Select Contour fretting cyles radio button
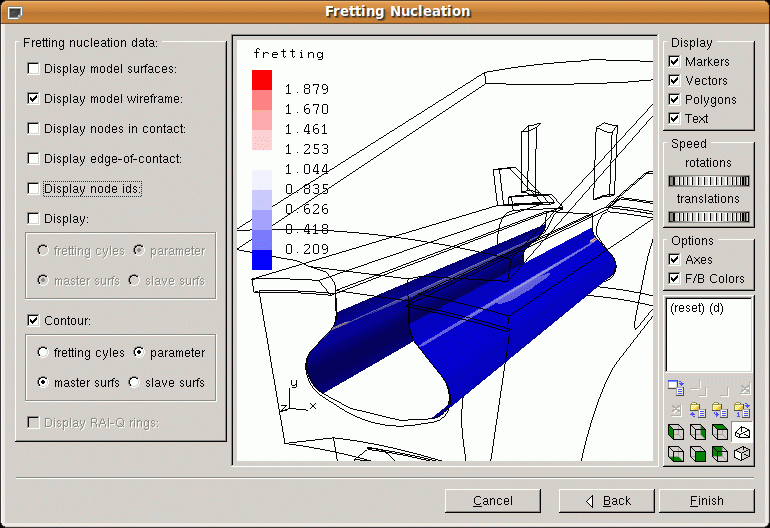The width and height of the screenshot is (770, 528). (x=43, y=352)
